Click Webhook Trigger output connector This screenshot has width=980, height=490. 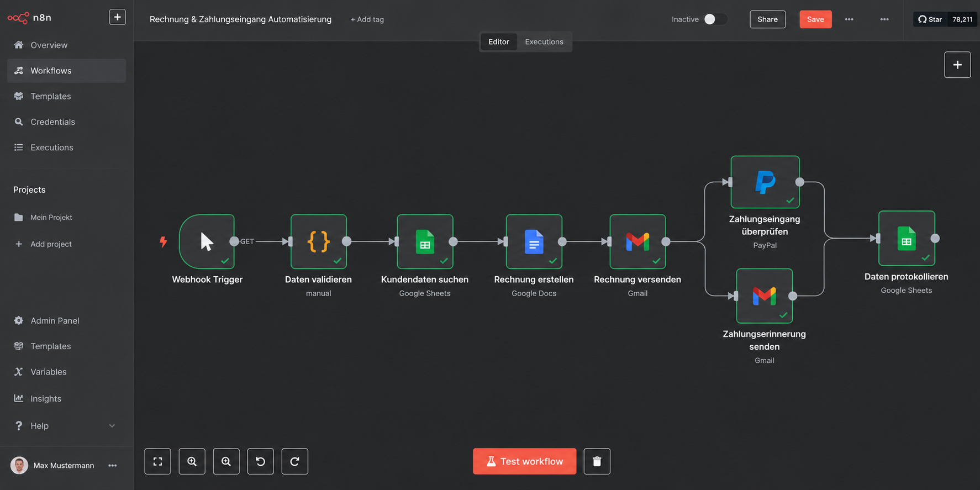coord(234,241)
